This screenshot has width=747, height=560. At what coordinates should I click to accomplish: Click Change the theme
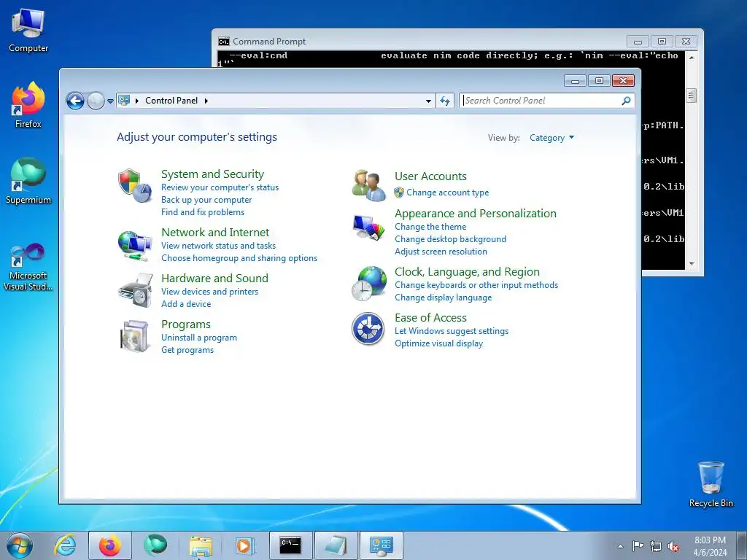tap(430, 227)
